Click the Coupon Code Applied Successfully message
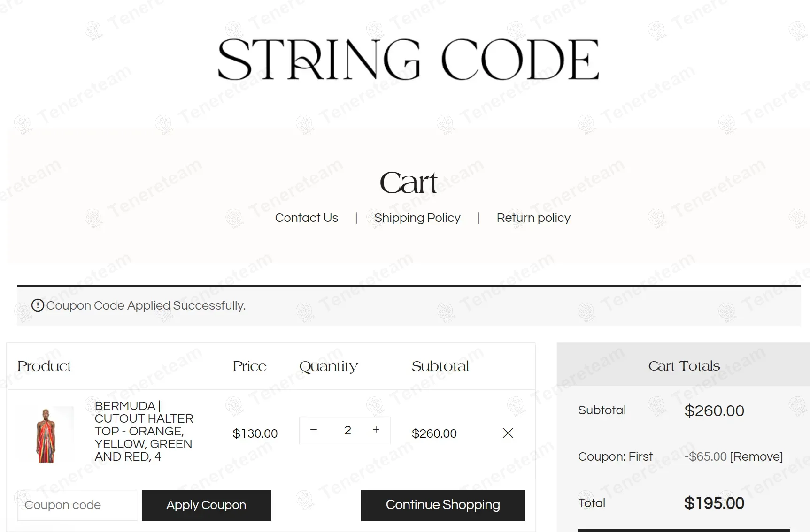This screenshot has height=532, width=810. (x=146, y=305)
